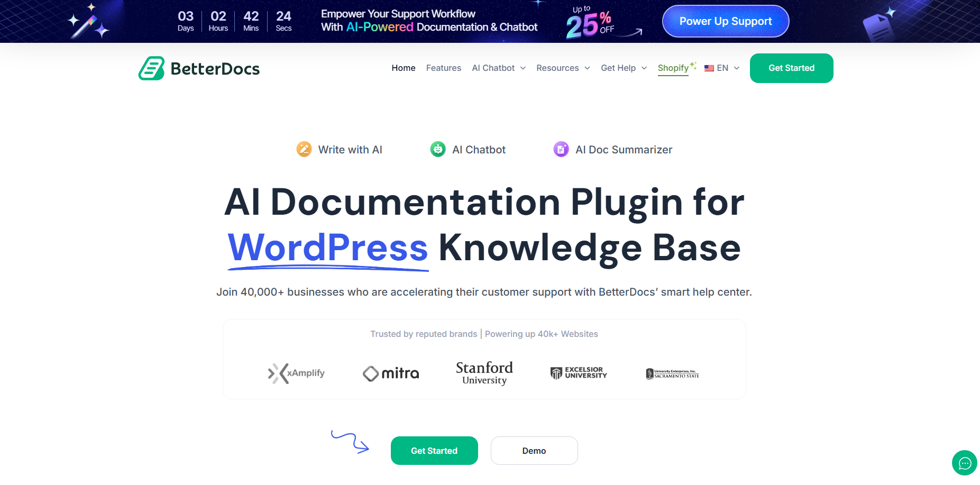
Task: Open the Resources dropdown menu
Action: click(562, 68)
